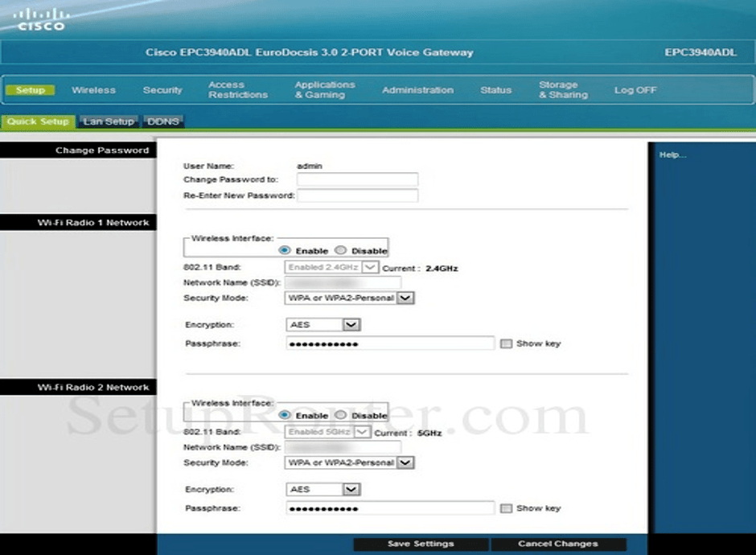Open Radio 1 802.11 Band dropdown
Viewport: 756px width, 555px height.
[x=331, y=267]
